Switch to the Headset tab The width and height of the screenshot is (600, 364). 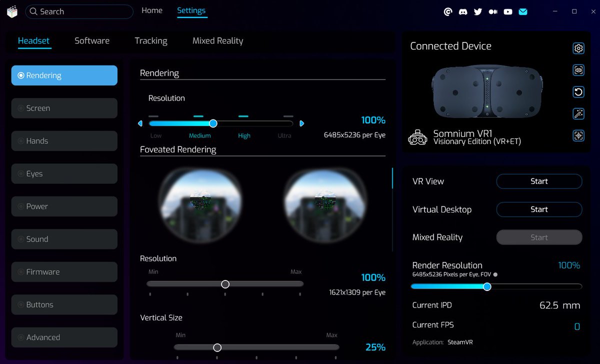click(x=33, y=41)
